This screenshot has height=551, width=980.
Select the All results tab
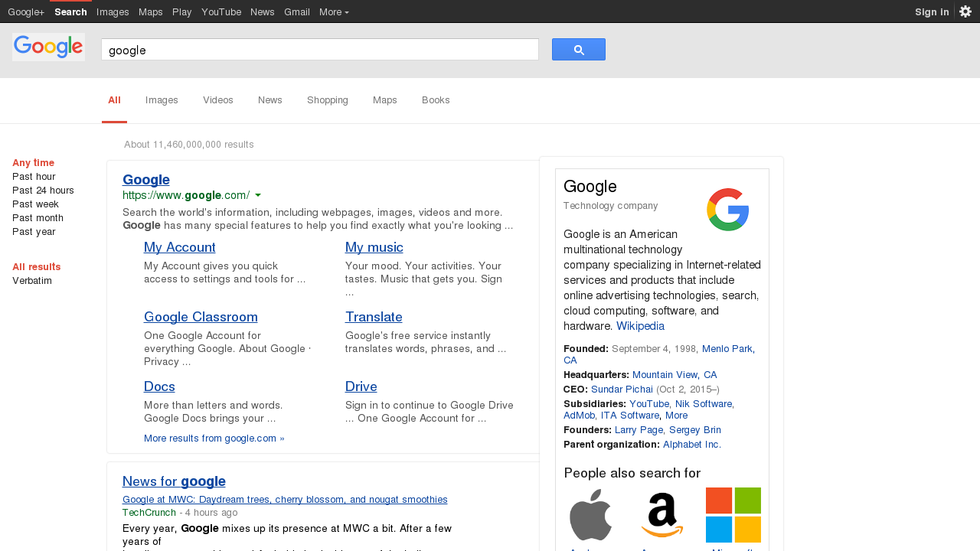(x=114, y=100)
